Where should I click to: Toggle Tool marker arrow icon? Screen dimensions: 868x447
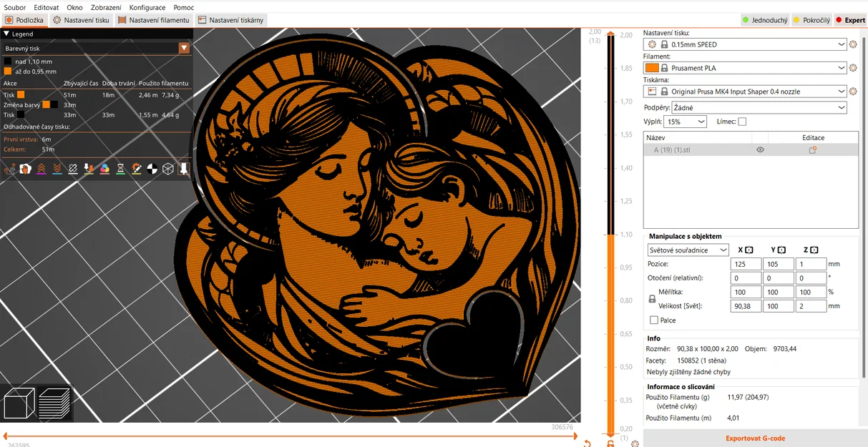point(183,169)
